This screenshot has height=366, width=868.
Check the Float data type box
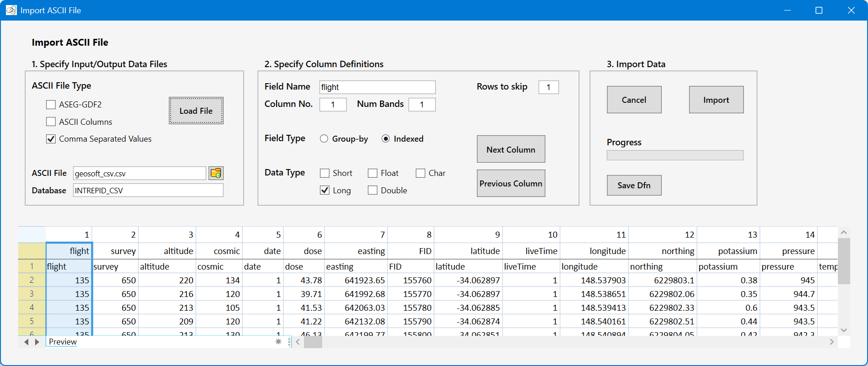coord(373,173)
